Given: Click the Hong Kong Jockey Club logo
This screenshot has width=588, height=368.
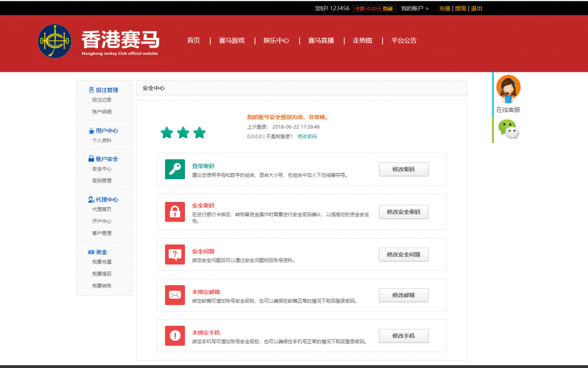Looking at the screenshot, I should click(x=55, y=41).
